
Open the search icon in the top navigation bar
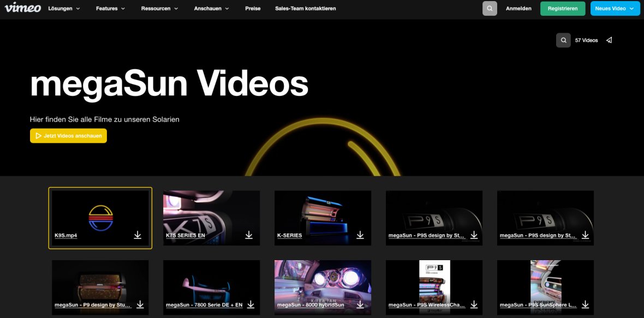(x=490, y=8)
